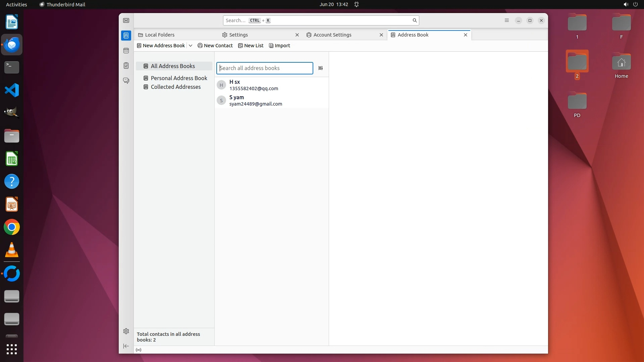The width and height of the screenshot is (644, 362).
Task: Click the connection status icon
Action: pos(139,350)
